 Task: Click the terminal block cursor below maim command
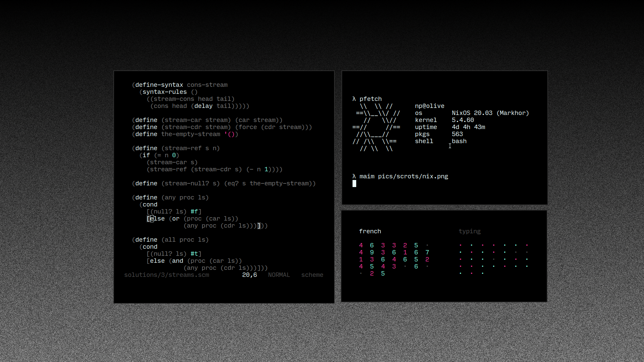click(354, 183)
